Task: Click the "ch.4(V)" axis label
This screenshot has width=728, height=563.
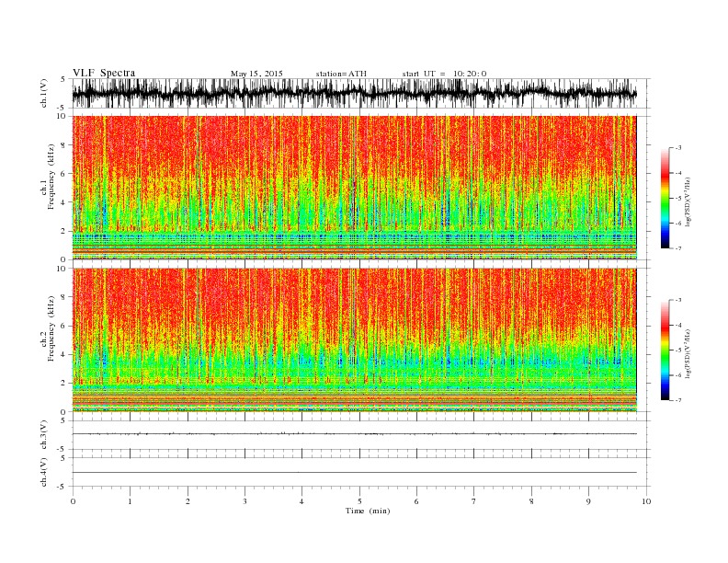Action: pyautogui.click(x=44, y=472)
